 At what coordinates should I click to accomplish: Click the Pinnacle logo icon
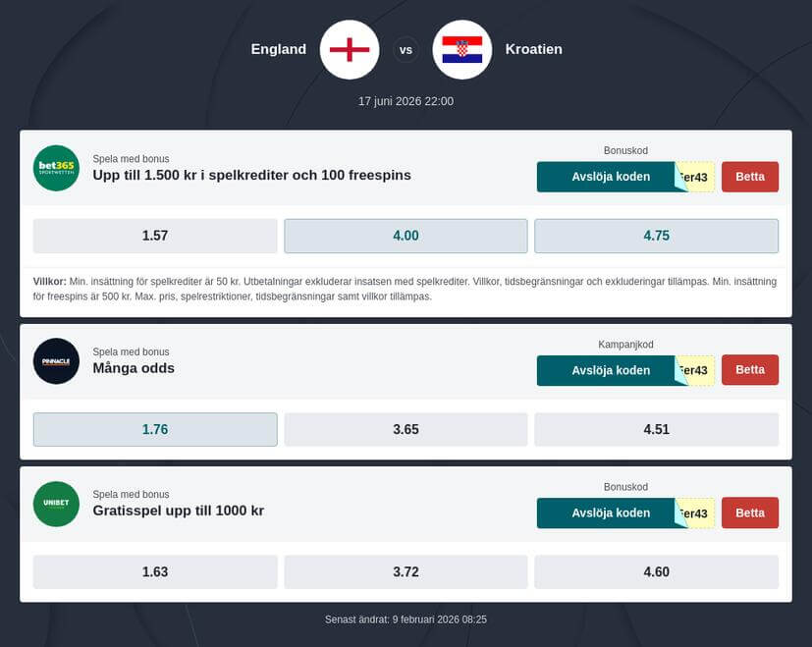56,361
